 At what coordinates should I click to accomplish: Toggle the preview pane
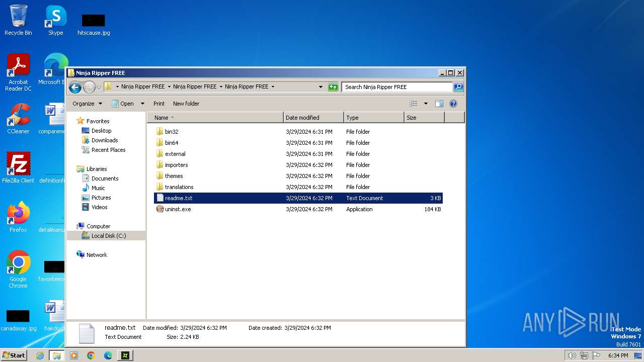439,104
